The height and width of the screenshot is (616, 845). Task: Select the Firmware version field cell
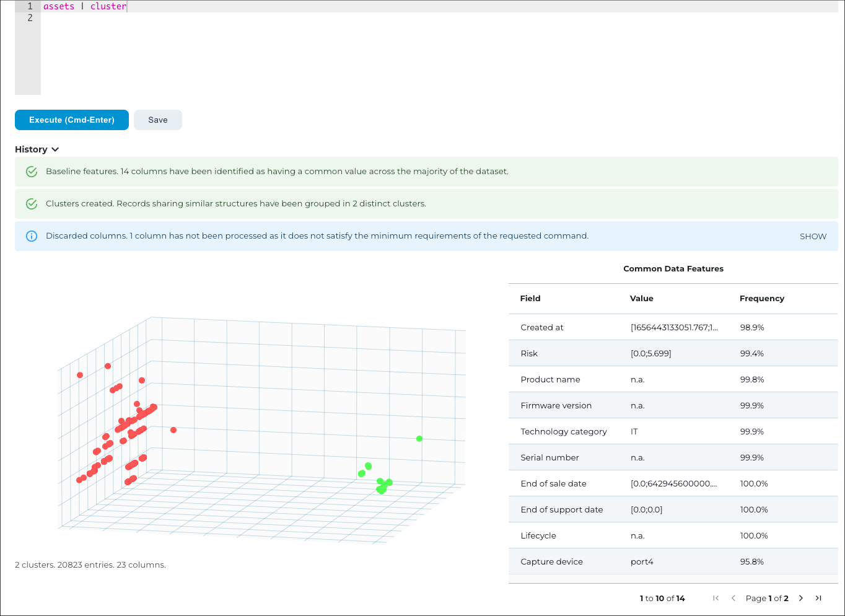pos(556,406)
